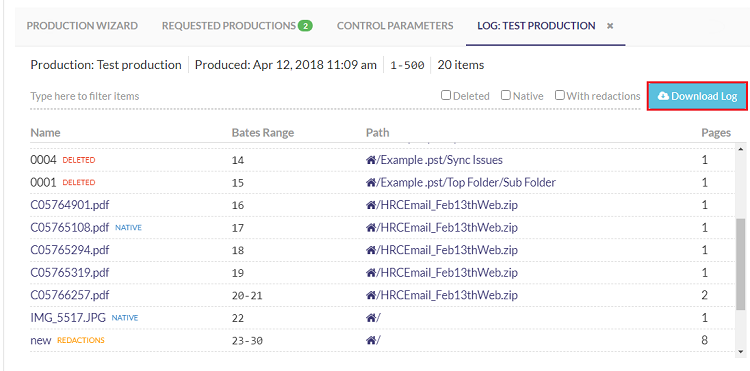The image size is (750, 371).
Task: Click the Path column header
Action: point(377,132)
